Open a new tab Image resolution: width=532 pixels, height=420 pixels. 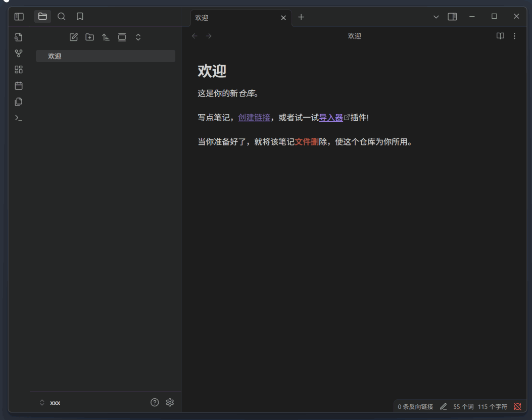coord(301,17)
